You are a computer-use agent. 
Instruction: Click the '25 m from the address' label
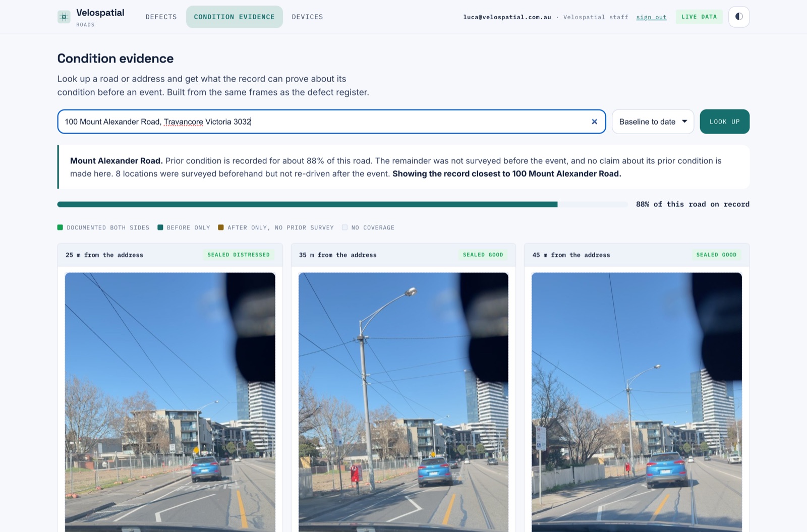(104, 255)
